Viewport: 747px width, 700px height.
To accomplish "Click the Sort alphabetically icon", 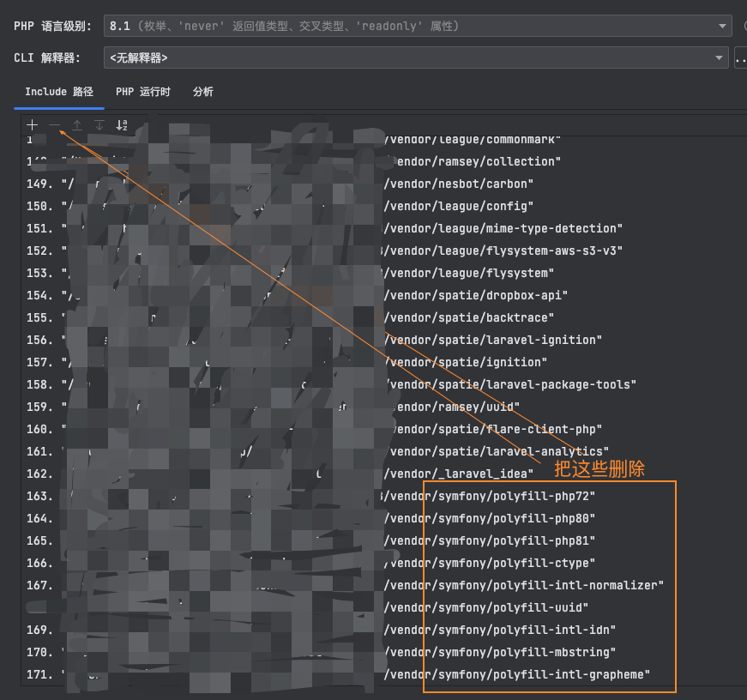I will (122, 125).
